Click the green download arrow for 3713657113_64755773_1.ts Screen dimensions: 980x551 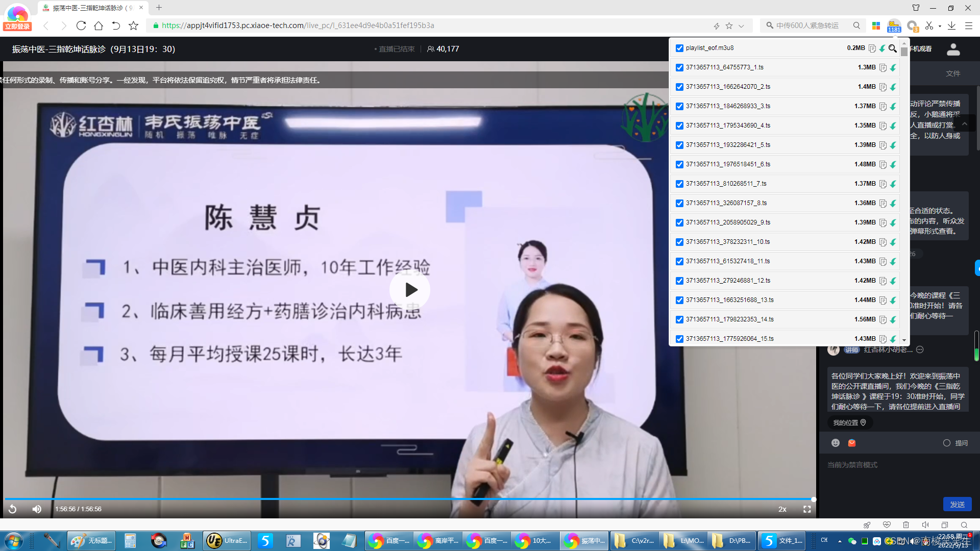[x=893, y=67]
